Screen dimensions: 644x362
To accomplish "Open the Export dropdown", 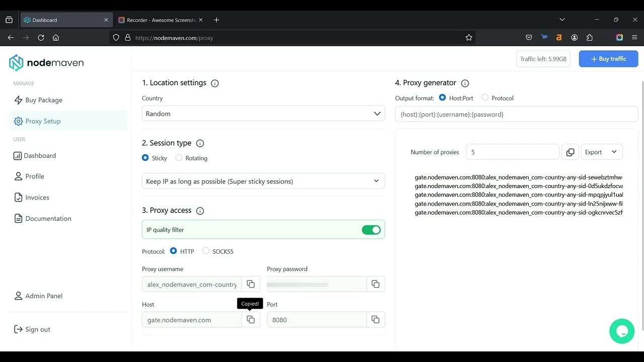I will pyautogui.click(x=601, y=152).
